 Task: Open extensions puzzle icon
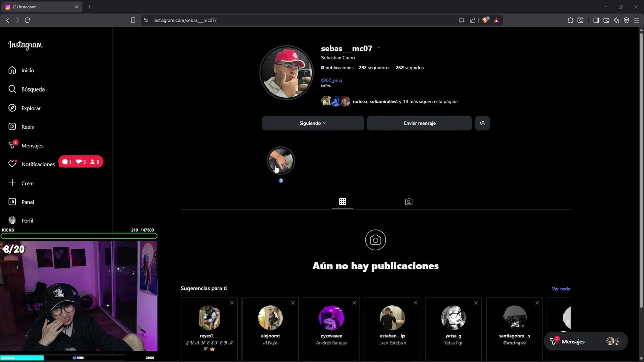coord(570,20)
